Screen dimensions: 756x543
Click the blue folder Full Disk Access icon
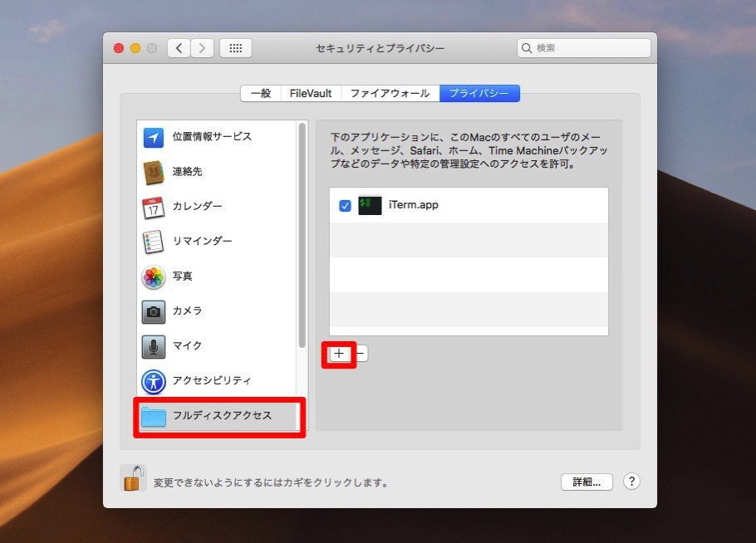[154, 417]
